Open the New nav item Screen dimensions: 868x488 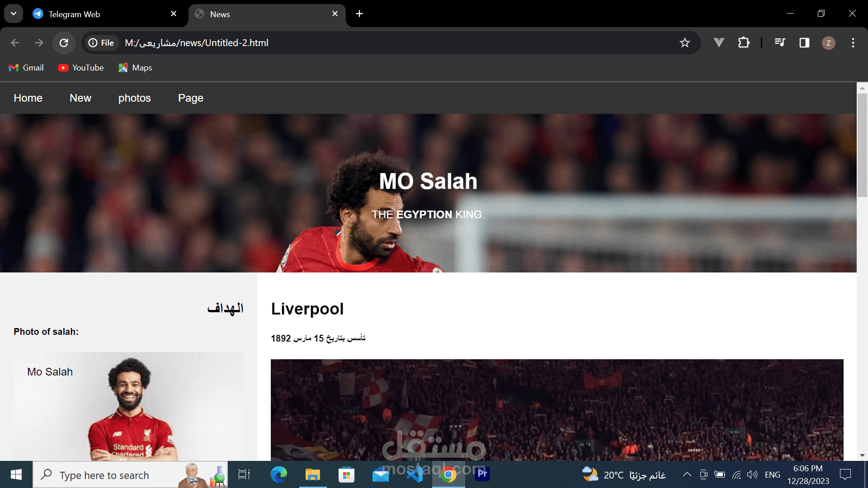(80, 98)
